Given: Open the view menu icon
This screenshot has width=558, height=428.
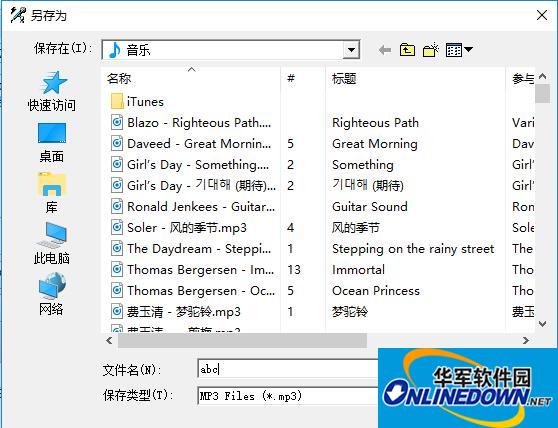Looking at the screenshot, I should point(459,50).
